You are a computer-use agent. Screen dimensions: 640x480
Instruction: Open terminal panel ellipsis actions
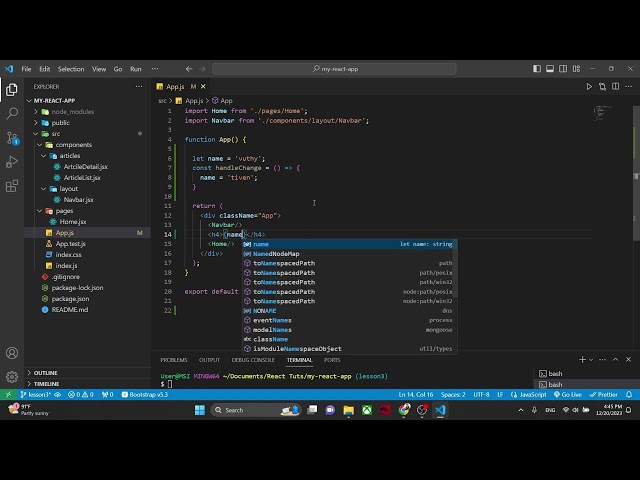[602, 360]
